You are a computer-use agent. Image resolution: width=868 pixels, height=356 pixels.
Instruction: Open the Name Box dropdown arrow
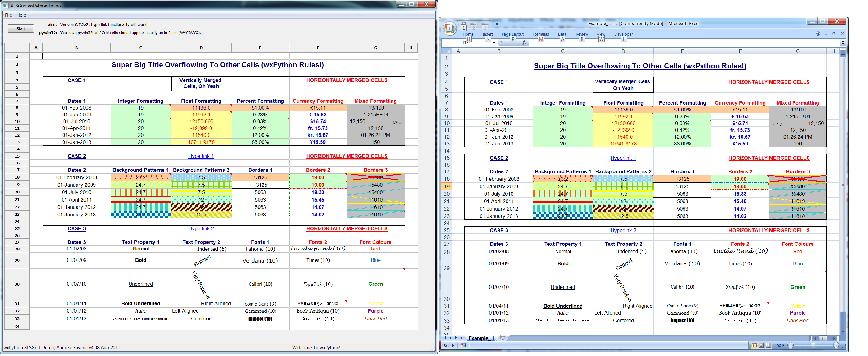[x=494, y=42]
